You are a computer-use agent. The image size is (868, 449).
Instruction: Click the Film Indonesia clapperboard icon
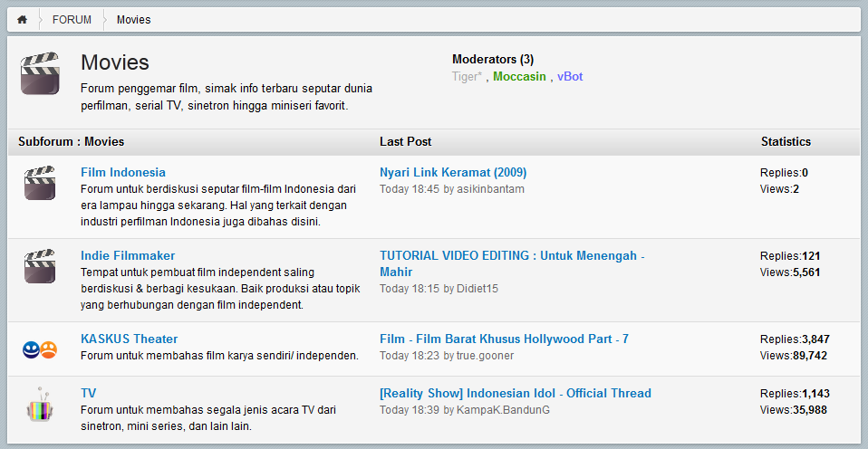pyautogui.click(x=40, y=184)
